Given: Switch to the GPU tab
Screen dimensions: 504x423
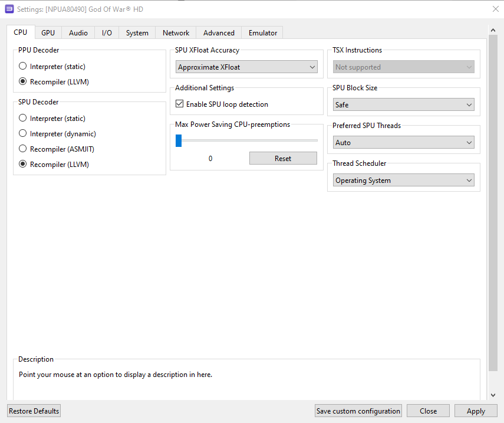Looking at the screenshot, I should coord(48,33).
